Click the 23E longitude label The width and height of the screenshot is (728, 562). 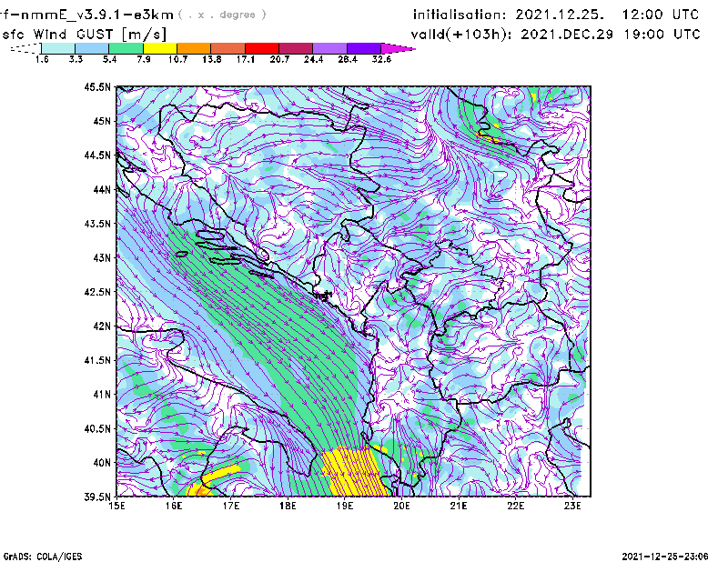click(x=572, y=506)
